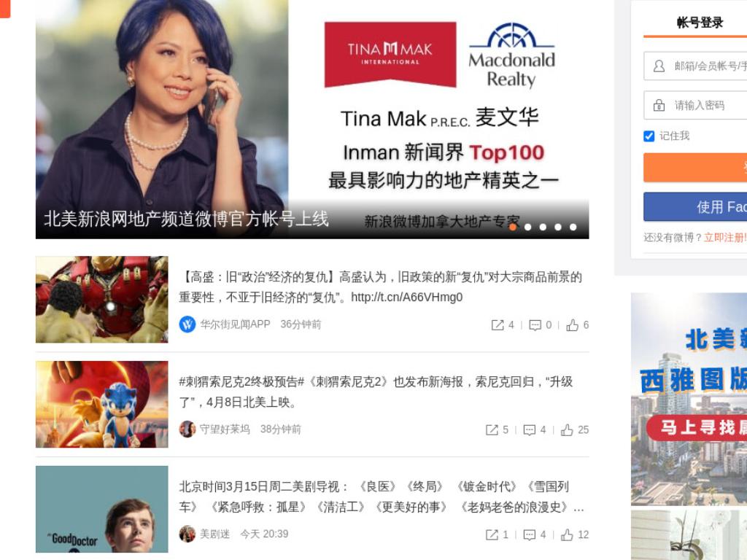Viewport: 747px width, 560px height.
Task: Open the Good Doctor post thumbnail
Action: 102,509
